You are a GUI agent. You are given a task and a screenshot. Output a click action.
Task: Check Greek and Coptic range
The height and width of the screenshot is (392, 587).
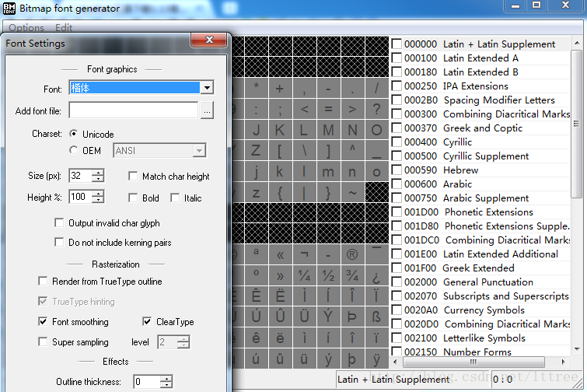[397, 128]
